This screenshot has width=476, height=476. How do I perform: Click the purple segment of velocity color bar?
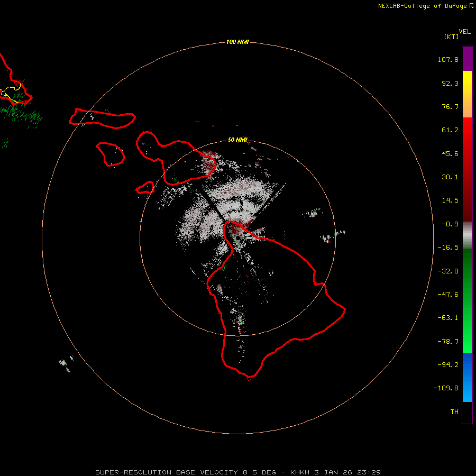[x=467, y=59]
